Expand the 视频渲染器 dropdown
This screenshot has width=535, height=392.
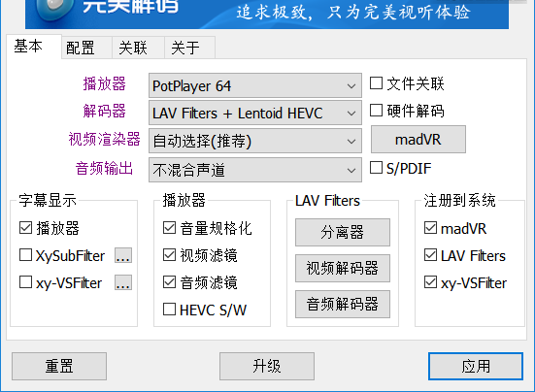254,141
